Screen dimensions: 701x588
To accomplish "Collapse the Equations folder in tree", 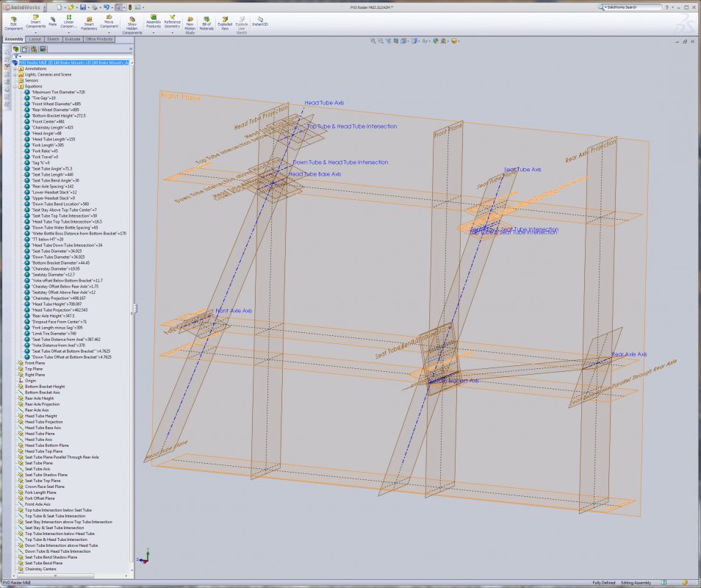I will point(15,86).
